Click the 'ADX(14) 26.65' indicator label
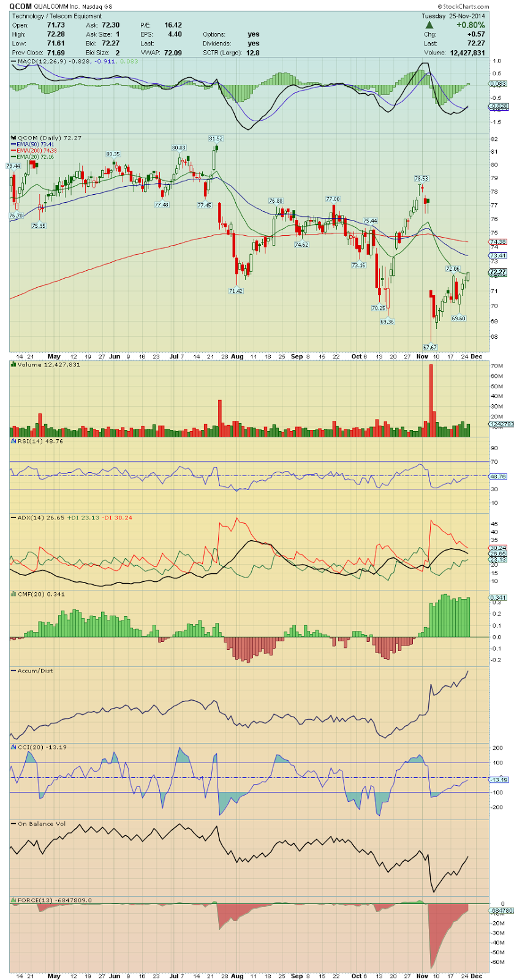 point(41,518)
